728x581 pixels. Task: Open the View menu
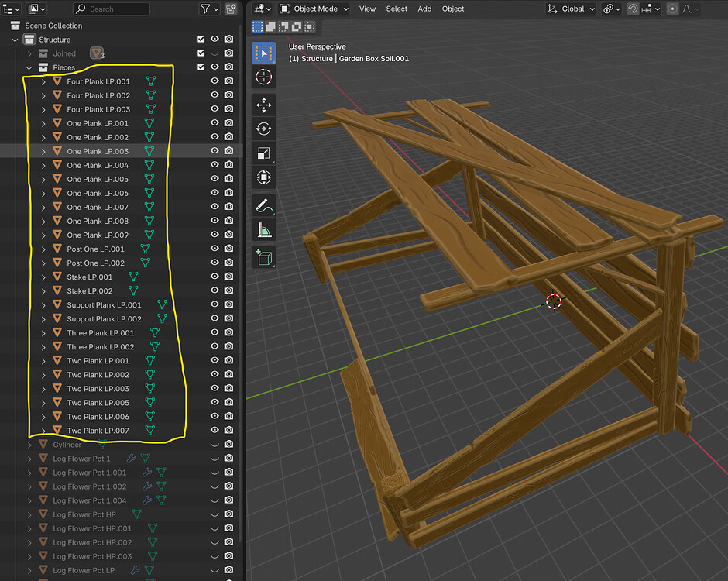(x=367, y=9)
